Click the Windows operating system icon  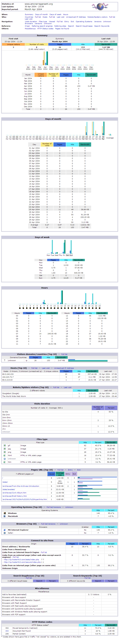pyautogui.click(x=5, y=513)
